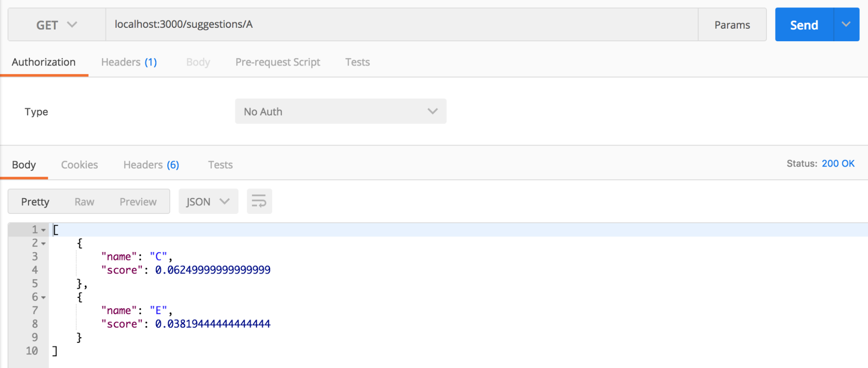Screen dimensions: 868x368
Task: Open the JSON format dropdown
Action: click(x=208, y=202)
